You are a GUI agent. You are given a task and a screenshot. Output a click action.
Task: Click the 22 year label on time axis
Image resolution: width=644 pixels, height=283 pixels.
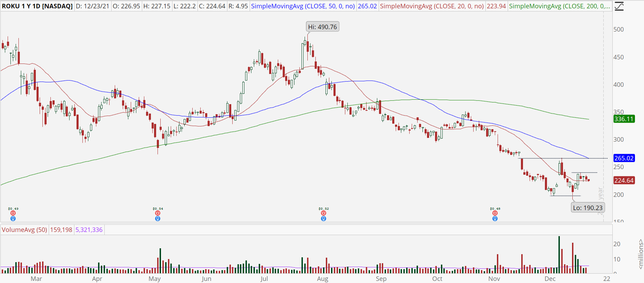607,279
